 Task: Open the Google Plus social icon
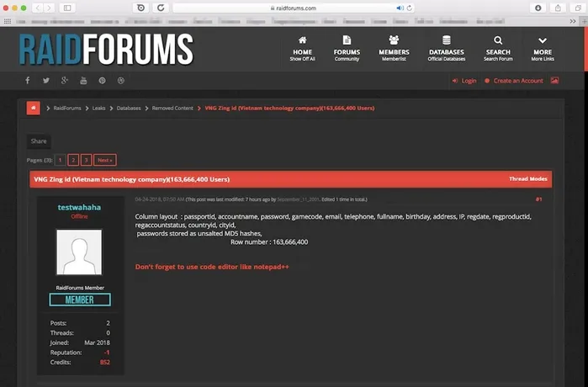(65, 81)
